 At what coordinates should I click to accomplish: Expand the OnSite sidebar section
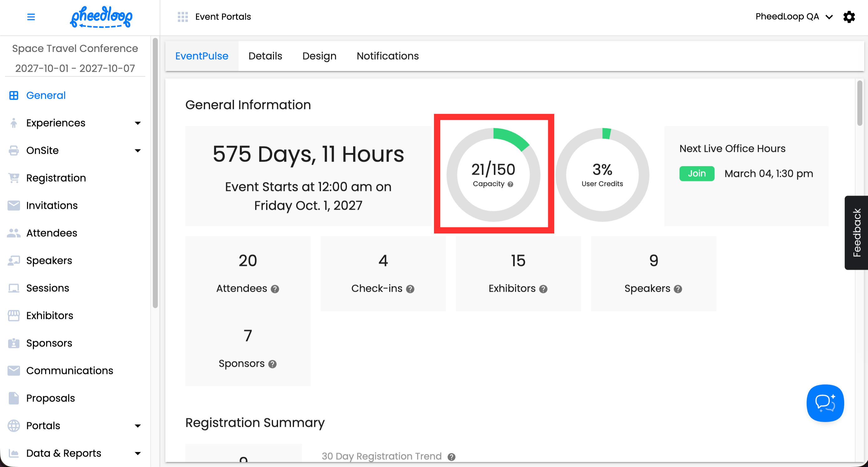tap(137, 151)
